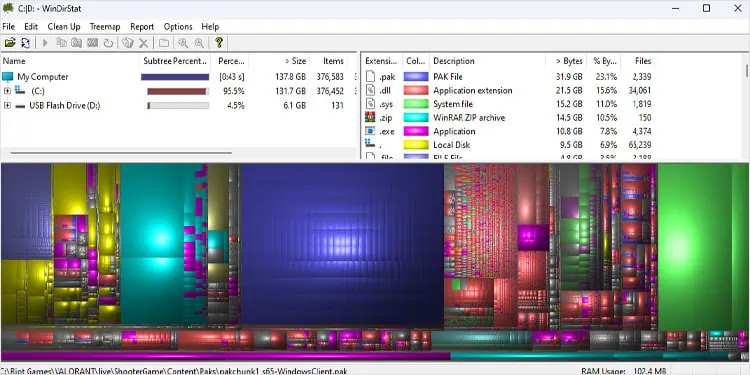Screen dimensions: 750x375
Task: Click the WinDirStat tree icon in title bar
Action: coord(8,8)
